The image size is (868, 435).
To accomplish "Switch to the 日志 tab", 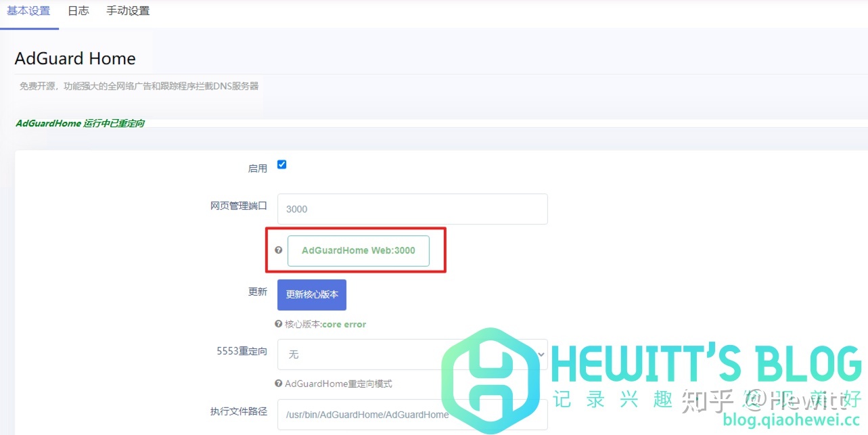I will pyautogui.click(x=78, y=11).
